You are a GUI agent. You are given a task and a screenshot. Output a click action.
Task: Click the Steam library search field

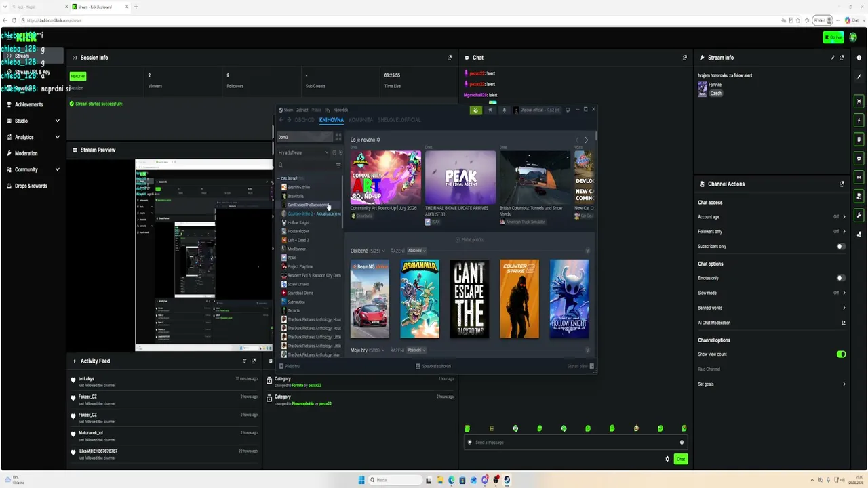click(304, 165)
